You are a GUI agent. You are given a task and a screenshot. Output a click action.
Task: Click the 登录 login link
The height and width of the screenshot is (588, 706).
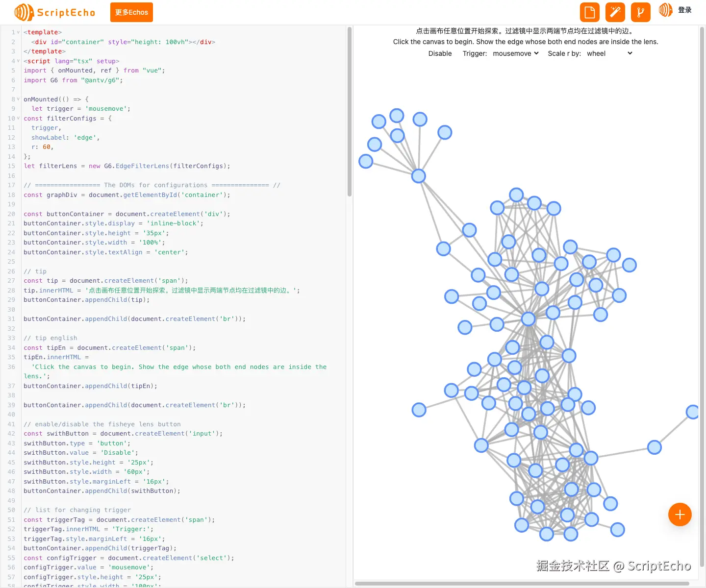point(685,10)
